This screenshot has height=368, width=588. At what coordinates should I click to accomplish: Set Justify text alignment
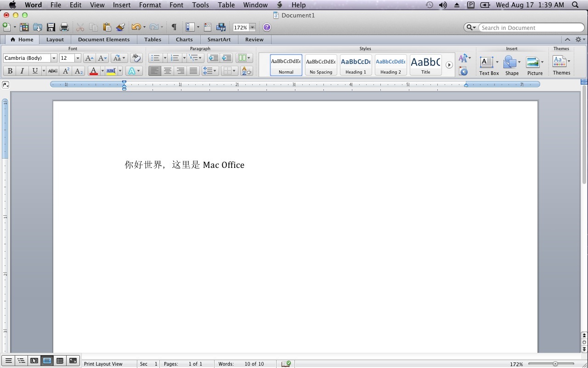coord(193,71)
